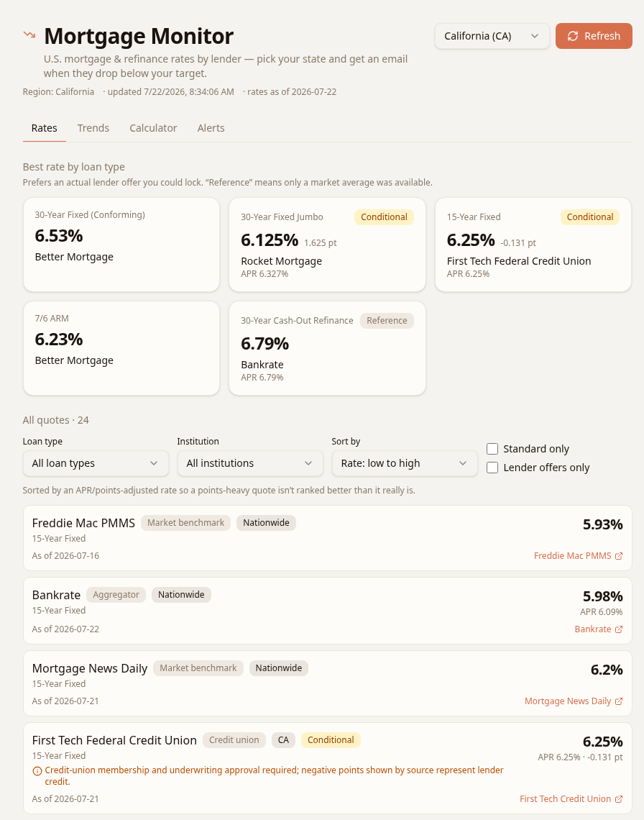Click the Nationwide tag on Mortgage News Daily row

click(279, 668)
